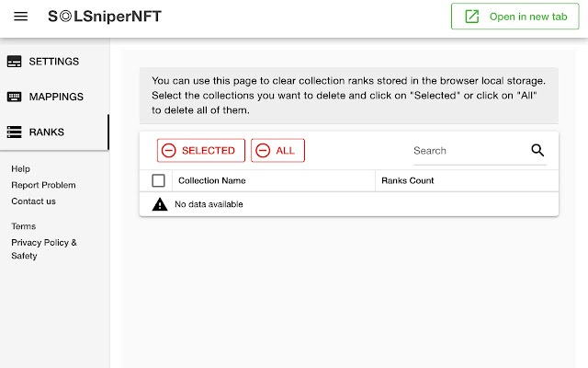The image size is (588, 368).
Task: Select the Ranks tab
Action: [x=46, y=132]
